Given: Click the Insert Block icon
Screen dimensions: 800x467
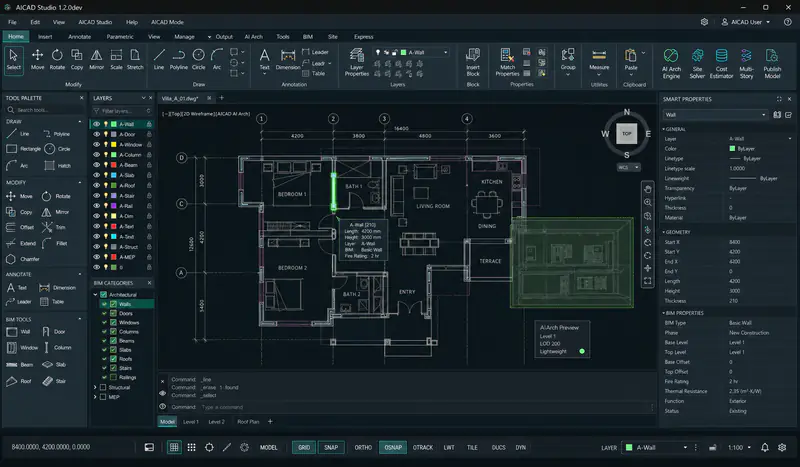Looking at the screenshot, I should [473, 62].
